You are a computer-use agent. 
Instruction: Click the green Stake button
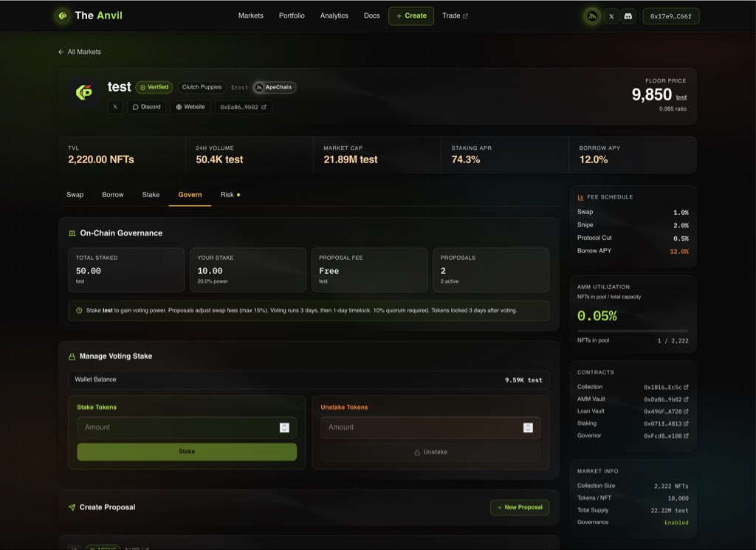[187, 452]
